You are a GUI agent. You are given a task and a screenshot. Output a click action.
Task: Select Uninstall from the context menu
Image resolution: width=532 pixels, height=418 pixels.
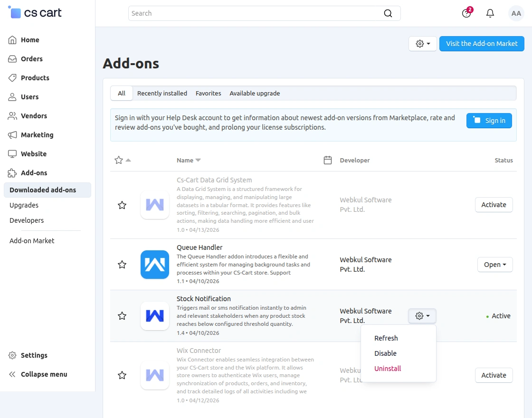[388, 368]
